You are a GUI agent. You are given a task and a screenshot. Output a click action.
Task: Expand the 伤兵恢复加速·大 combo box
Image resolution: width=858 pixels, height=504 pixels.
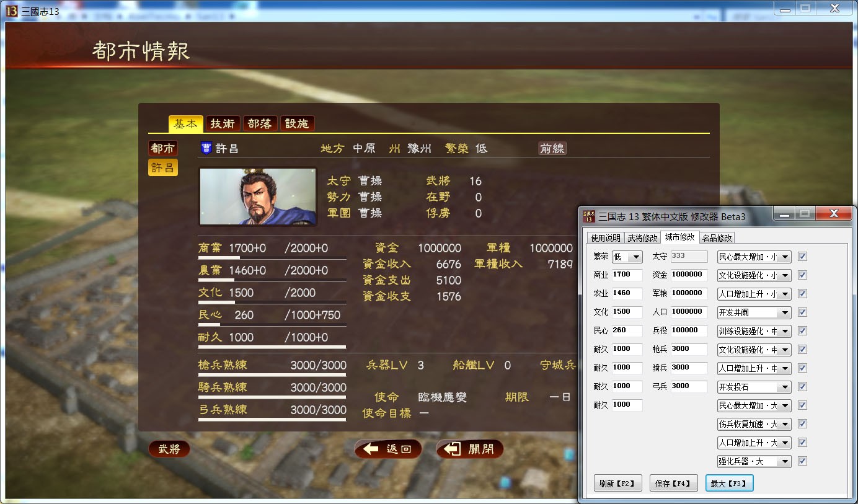[x=754, y=424]
